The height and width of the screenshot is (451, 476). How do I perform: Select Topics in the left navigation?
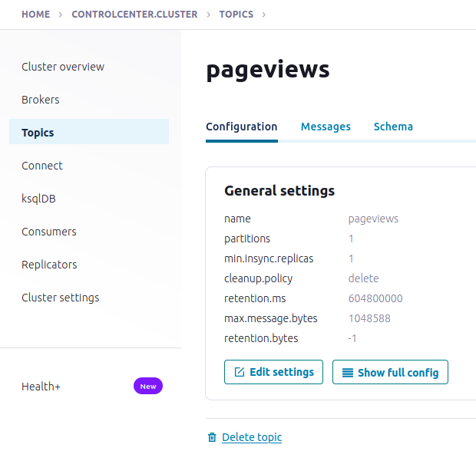pyautogui.click(x=38, y=133)
